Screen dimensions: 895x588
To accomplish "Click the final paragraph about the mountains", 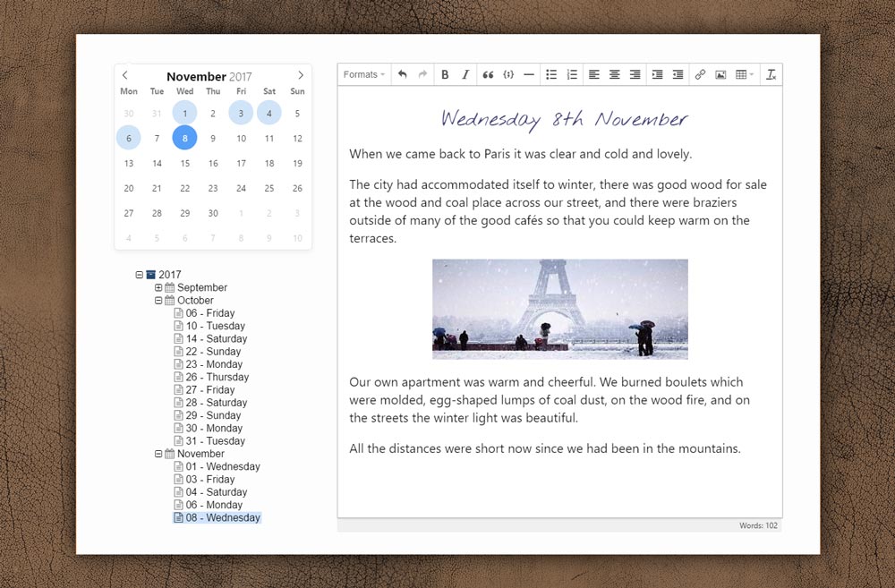I will point(545,448).
